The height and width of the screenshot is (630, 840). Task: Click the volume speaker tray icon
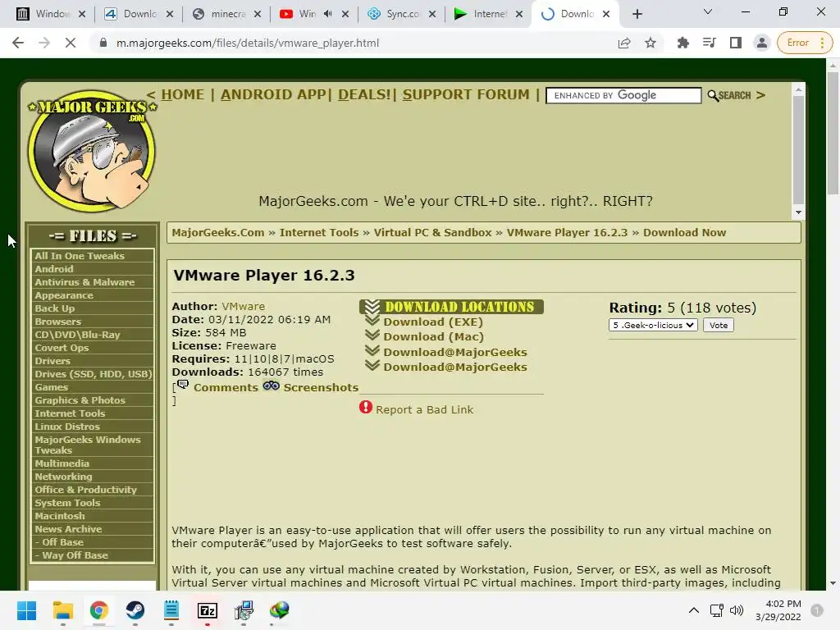737,610
